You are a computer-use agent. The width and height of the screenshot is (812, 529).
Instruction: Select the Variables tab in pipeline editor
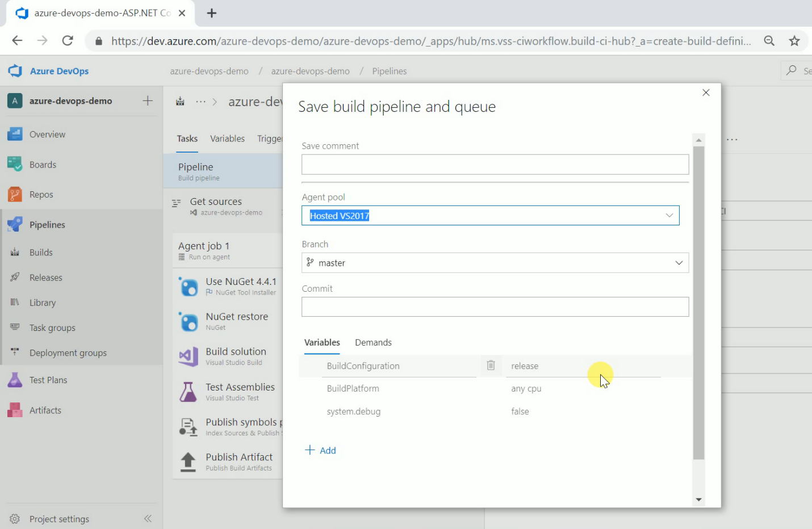[227, 138]
